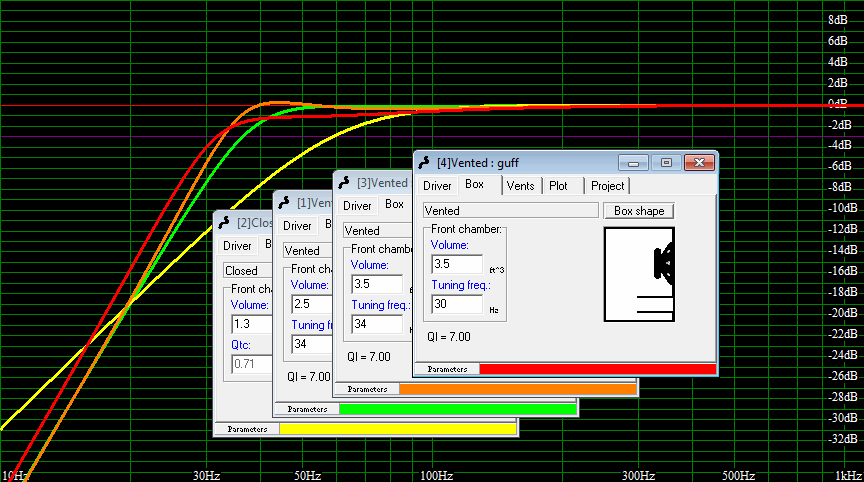Click the speaker app icon in [3]Vented title bar
This screenshot has height=482, width=864.
click(x=344, y=182)
